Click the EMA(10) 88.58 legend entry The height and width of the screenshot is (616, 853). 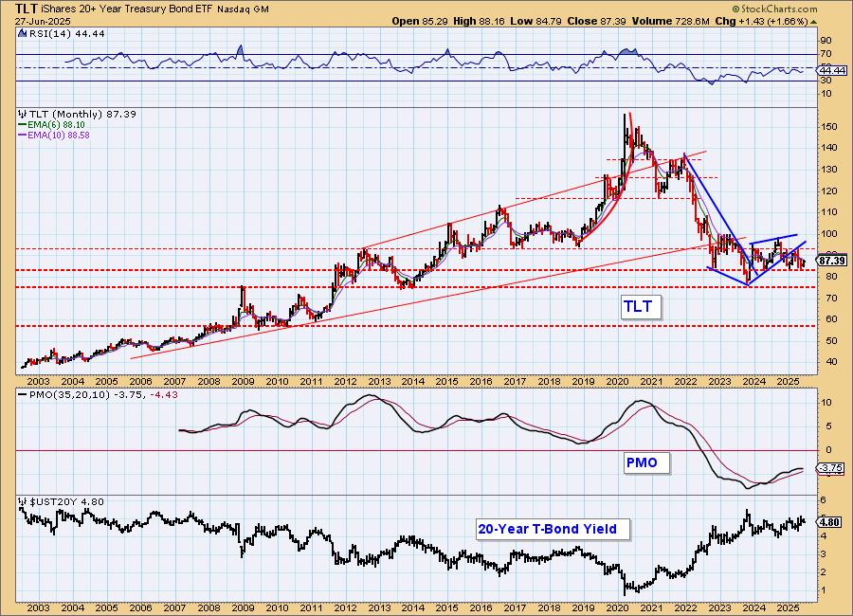[59, 135]
